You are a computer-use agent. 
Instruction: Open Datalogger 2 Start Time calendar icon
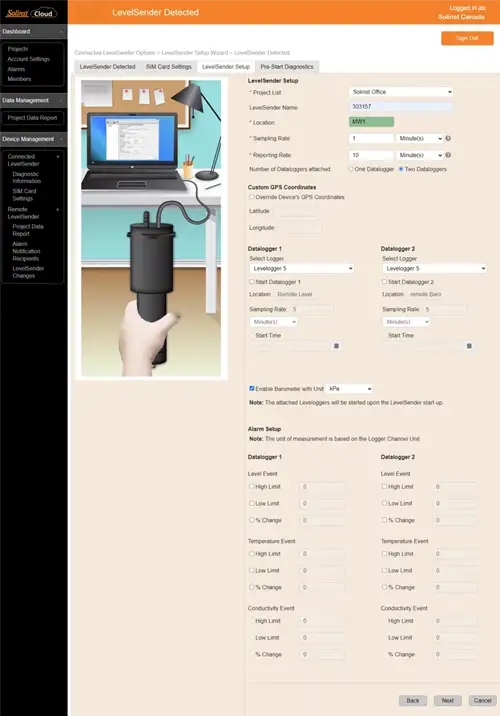click(469, 346)
